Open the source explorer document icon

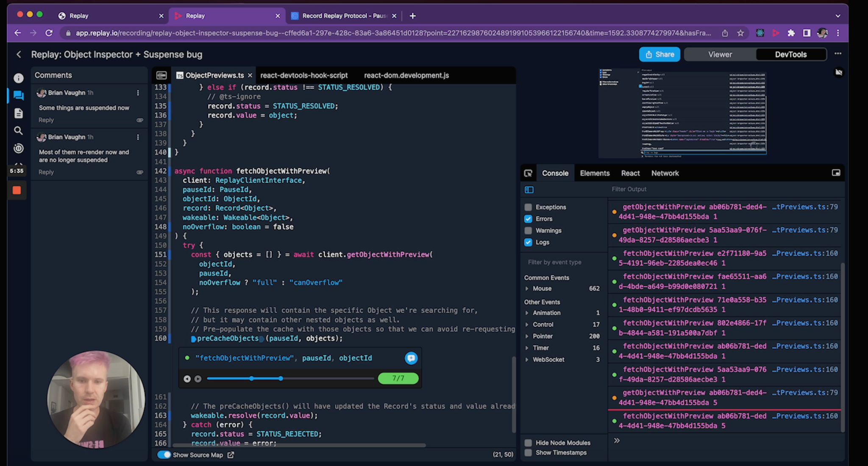pyautogui.click(x=18, y=113)
